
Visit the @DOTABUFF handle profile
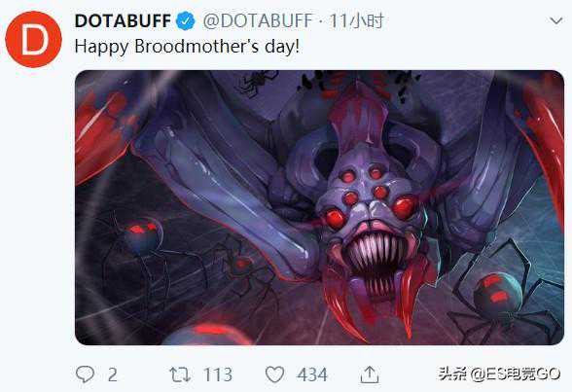259,20
